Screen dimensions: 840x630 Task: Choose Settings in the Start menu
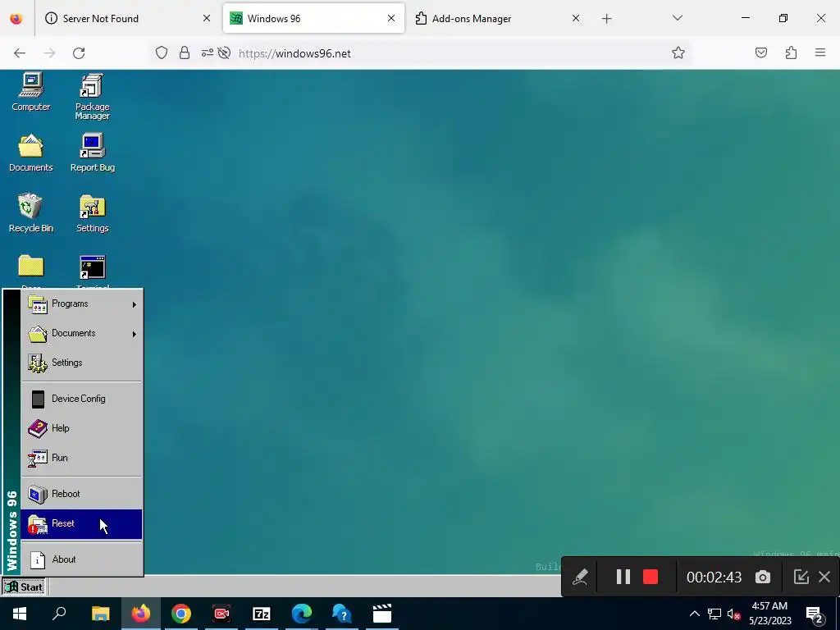pos(81,363)
